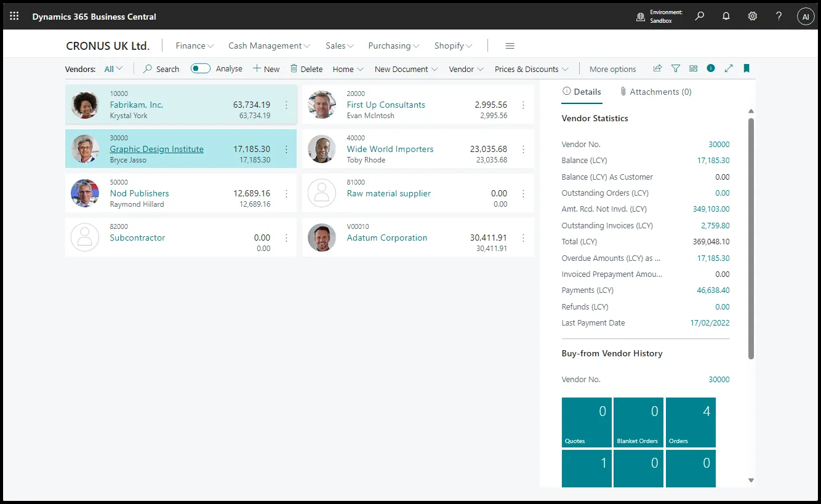
Task: Expand the Shopify menu
Action: point(453,46)
